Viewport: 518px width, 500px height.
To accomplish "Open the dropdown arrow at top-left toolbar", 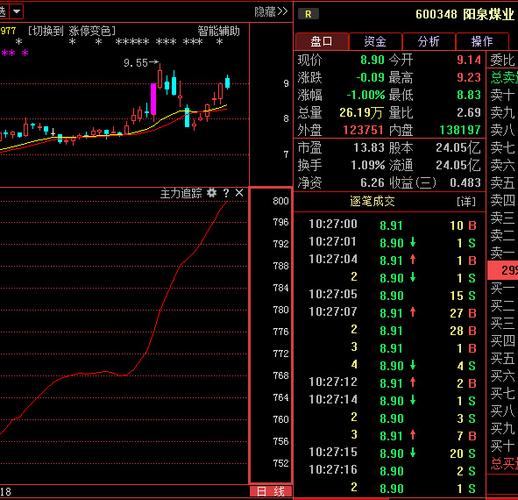I will click(16, 12).
